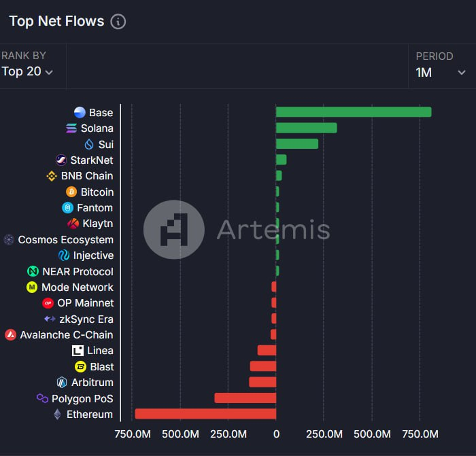Select the green Base inflow bar
Screen dimensions: 476x456
tap(354, 112)
